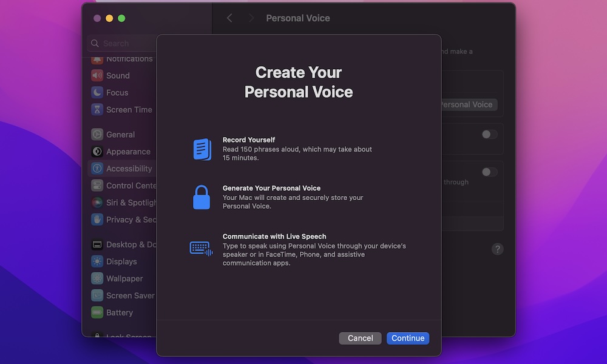
Task: Select the Focus label in the sidebar
Action: point(117,92)
